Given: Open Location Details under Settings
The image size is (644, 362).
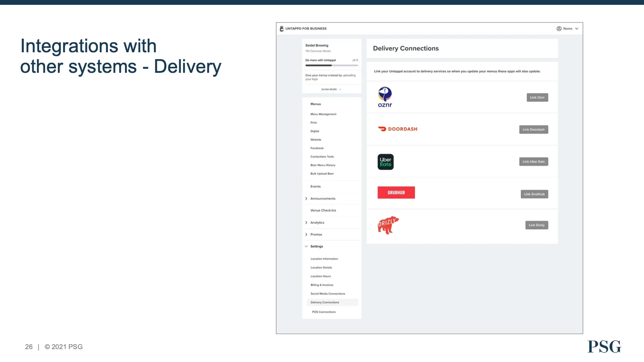Looking at the screenshot, I should pyautogui.click(x=321, y=267).
